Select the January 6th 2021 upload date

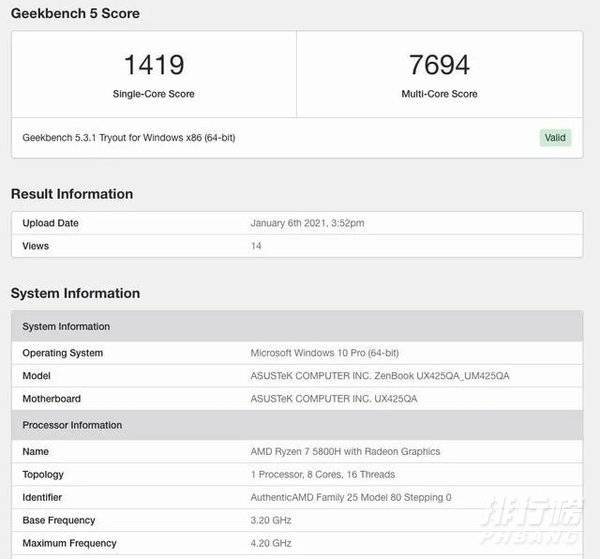point(307,223)
